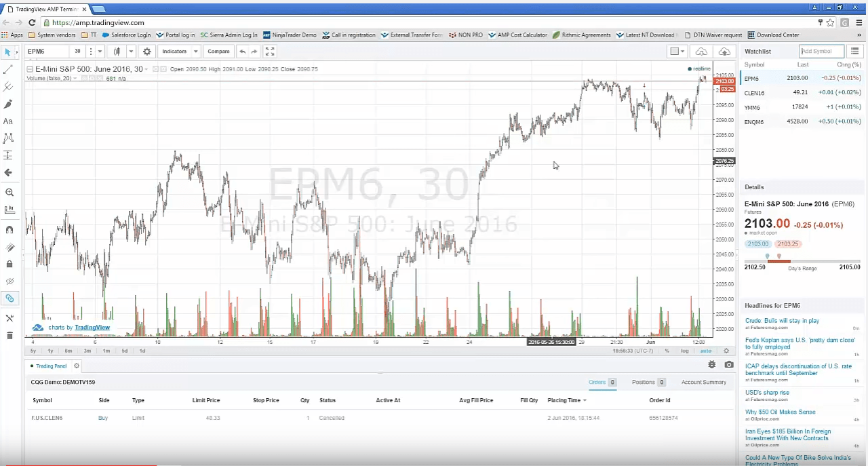The image size is (868, 466).
Task: Open the chart layout selector dropdown
Action: (x=677, y=52)
